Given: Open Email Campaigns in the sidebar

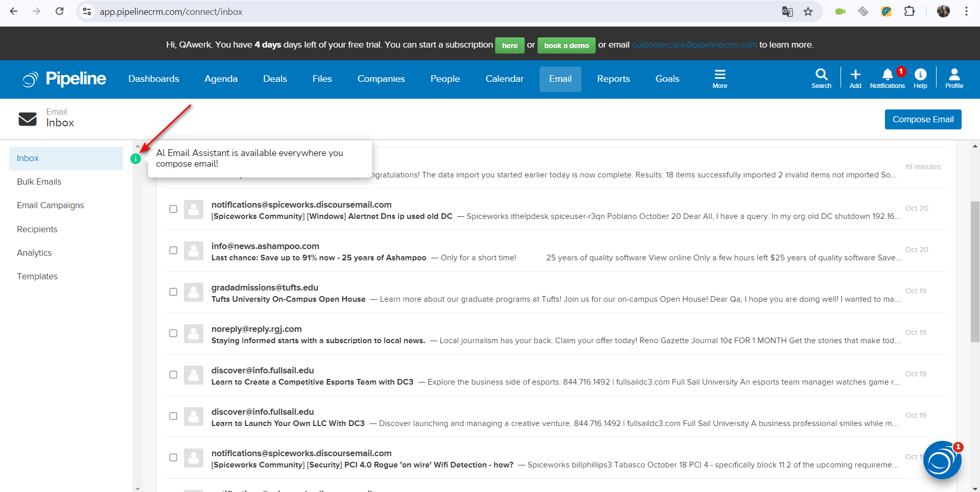Looking at the screenshot, I should point(50,205).
